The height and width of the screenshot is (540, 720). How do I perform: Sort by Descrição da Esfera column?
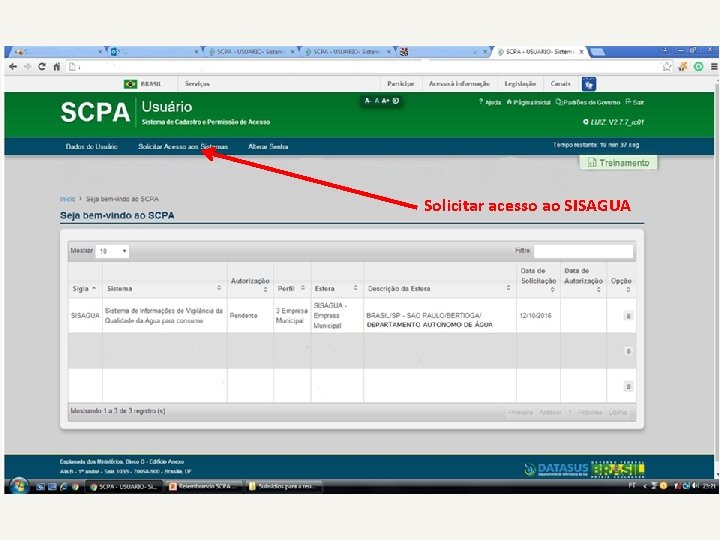[x=439, y=288]
